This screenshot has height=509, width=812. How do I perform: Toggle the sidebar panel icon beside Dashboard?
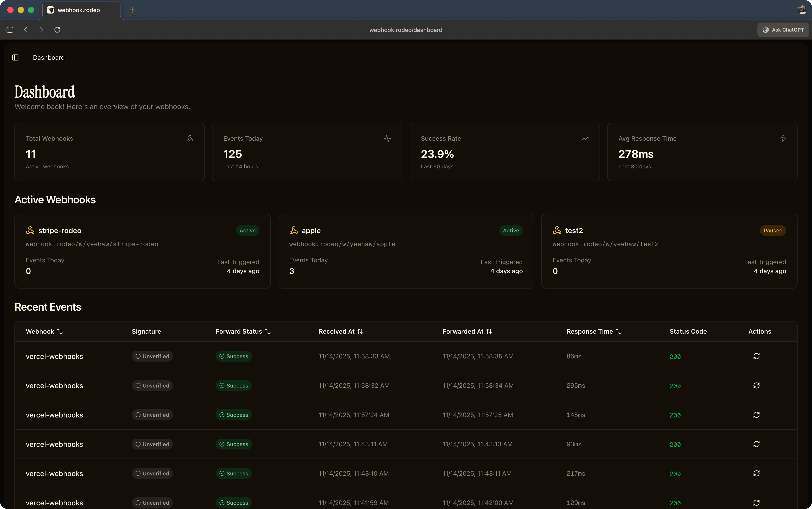point(15,57)
